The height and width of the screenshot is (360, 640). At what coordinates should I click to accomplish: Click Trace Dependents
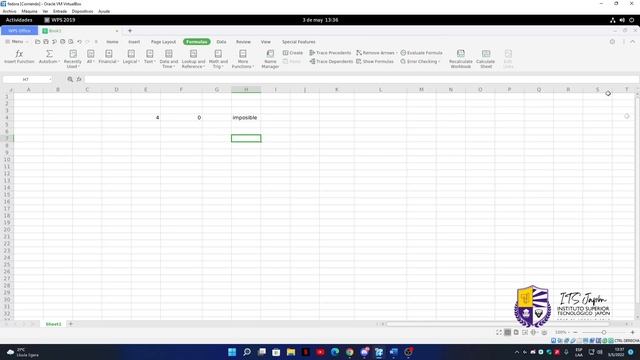pyautogui.click(x=331, y=61)
